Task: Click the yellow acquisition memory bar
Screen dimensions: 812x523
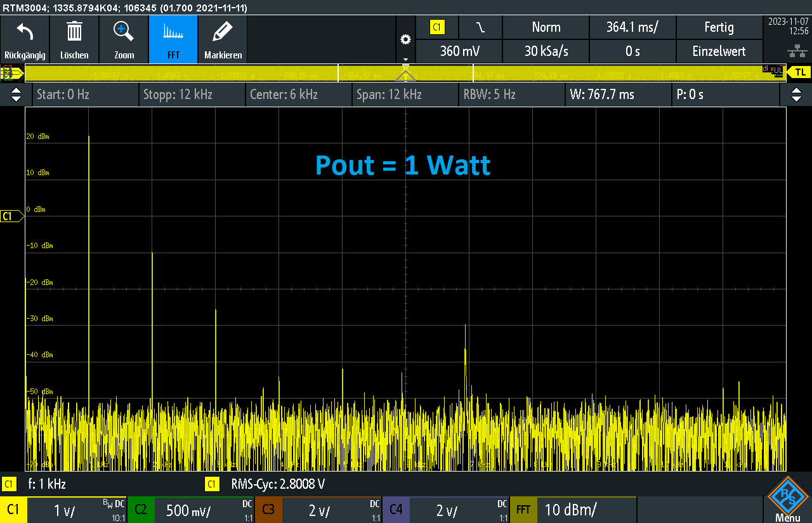Action: 405,73
